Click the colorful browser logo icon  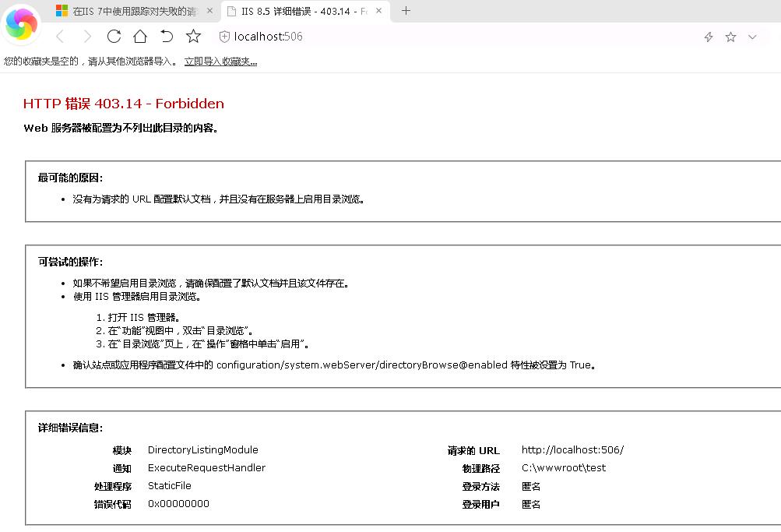[x=21, y=24]
